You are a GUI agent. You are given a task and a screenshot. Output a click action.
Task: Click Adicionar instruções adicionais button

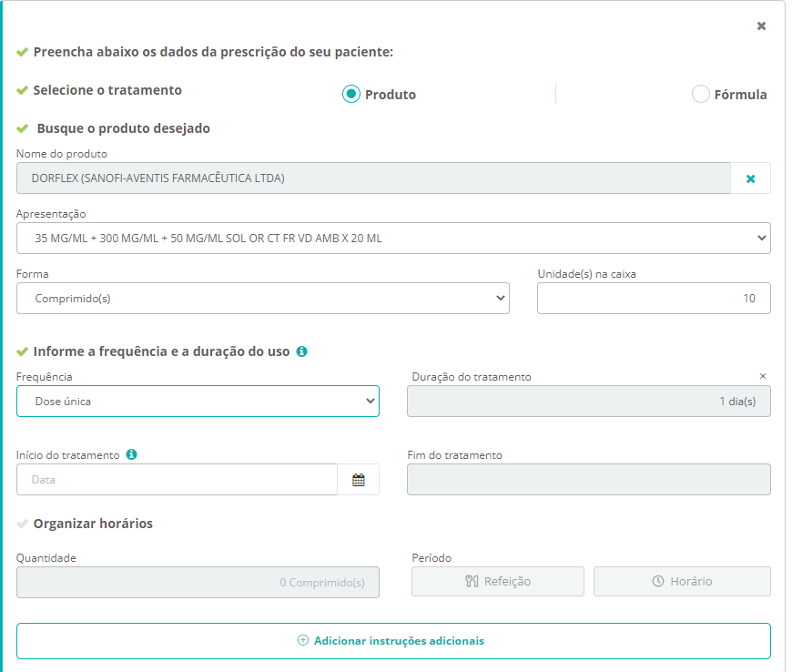tap(393, 640)
